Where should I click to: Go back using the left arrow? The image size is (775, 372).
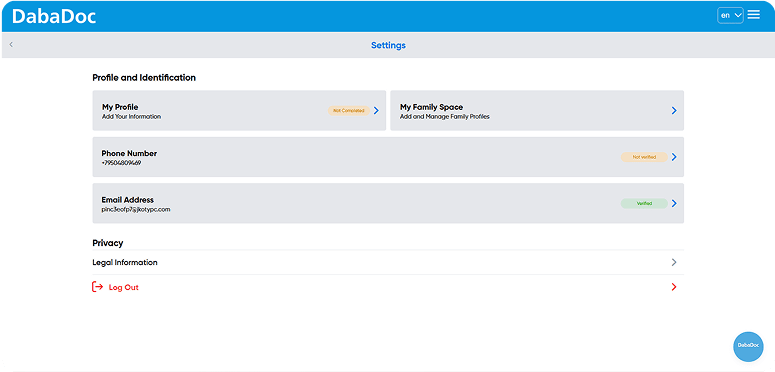[11, 44]
